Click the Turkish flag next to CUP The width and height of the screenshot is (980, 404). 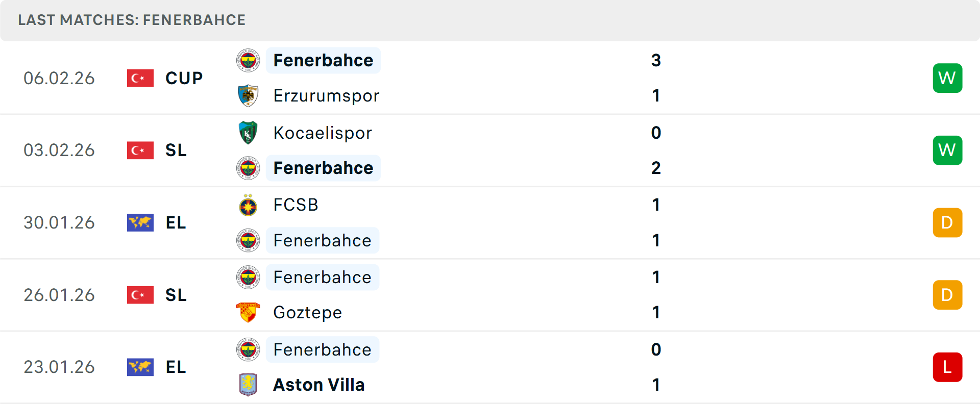point(140,78)
